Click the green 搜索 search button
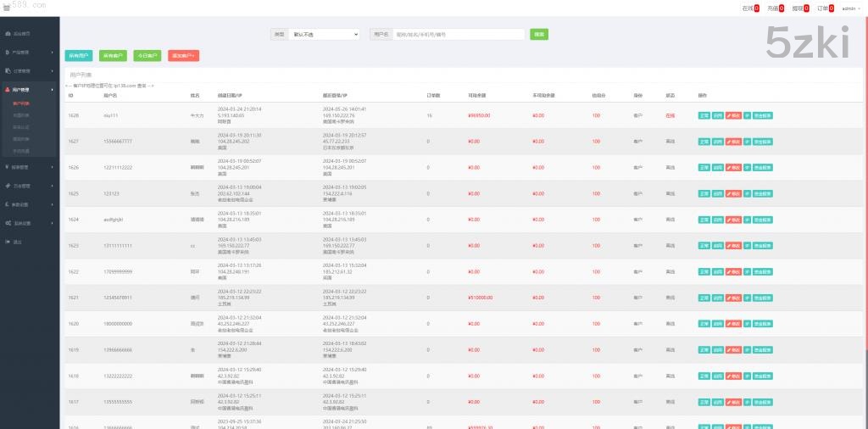The height and width of the screenshot is (429, 868). (x=538, y=35)
